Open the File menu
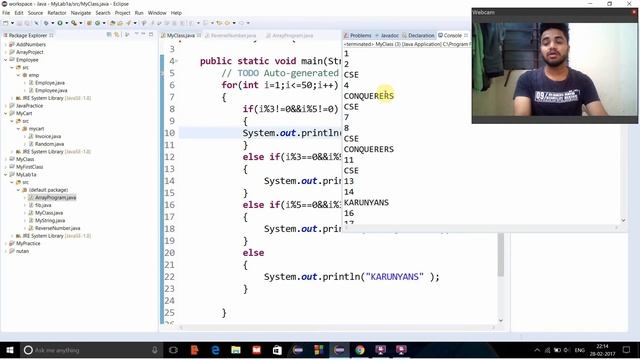This screenshot has width=640, height=360. [x=6, y=13]
